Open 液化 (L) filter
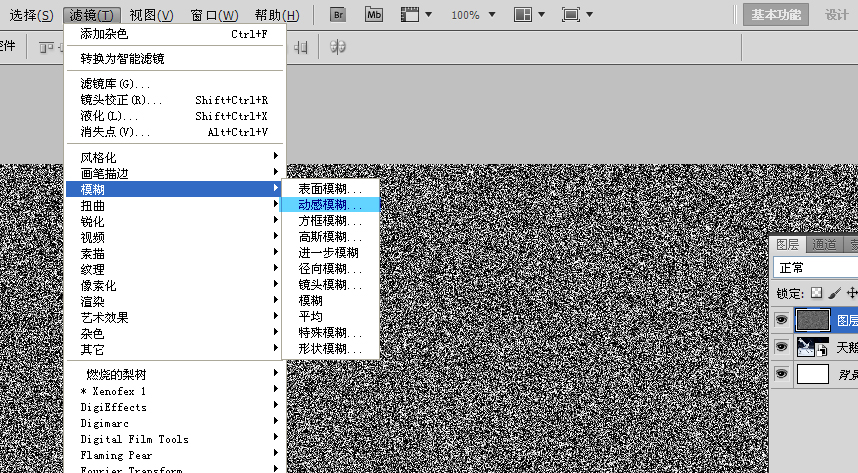This screenshot has width=858, height=473. pos(175,116)
